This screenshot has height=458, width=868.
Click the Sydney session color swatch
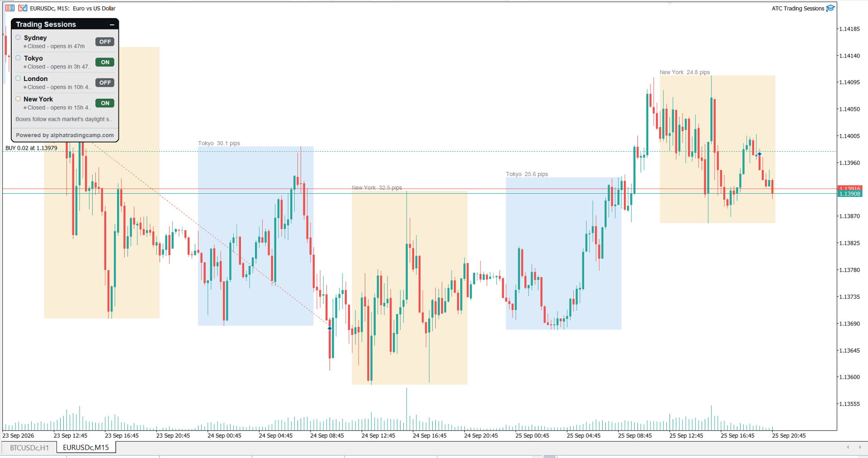18,38
